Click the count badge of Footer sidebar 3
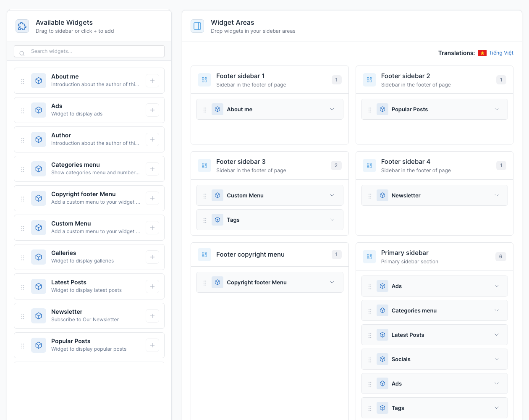 coord(336,165)
